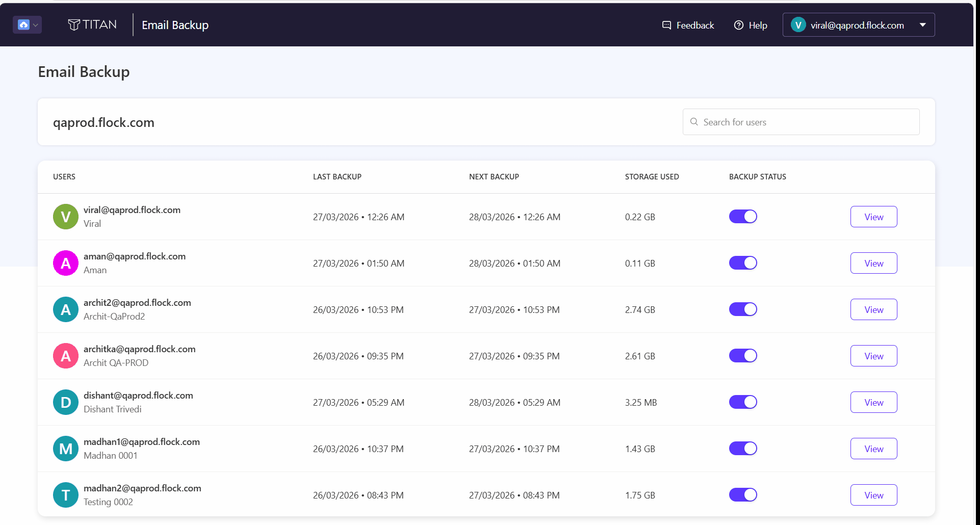
Task: Click the Help question mark icon
Action: 738,25
